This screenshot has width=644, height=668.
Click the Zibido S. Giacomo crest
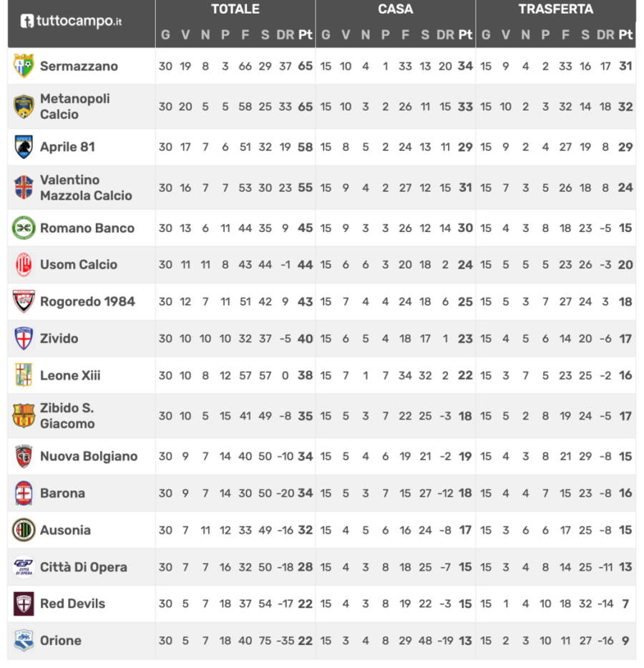pos(24,416)
